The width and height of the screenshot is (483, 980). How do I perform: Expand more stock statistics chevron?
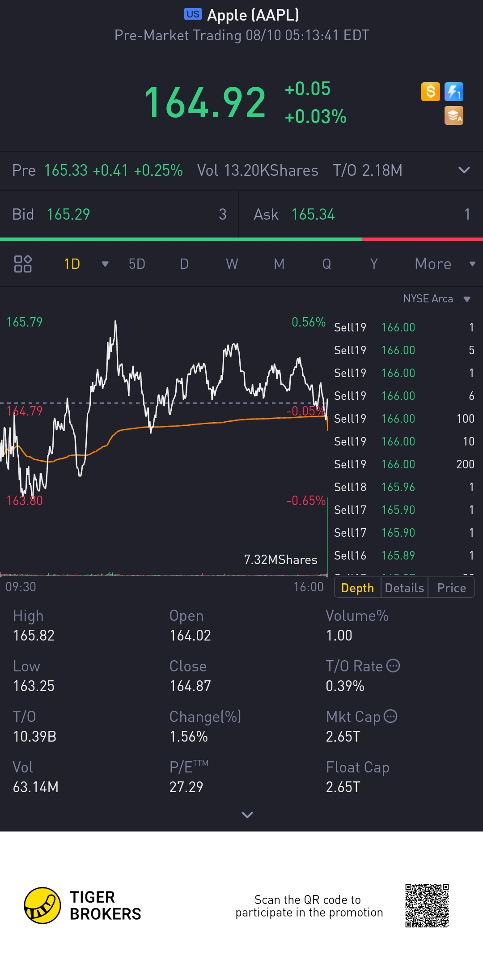pos(247,815)
